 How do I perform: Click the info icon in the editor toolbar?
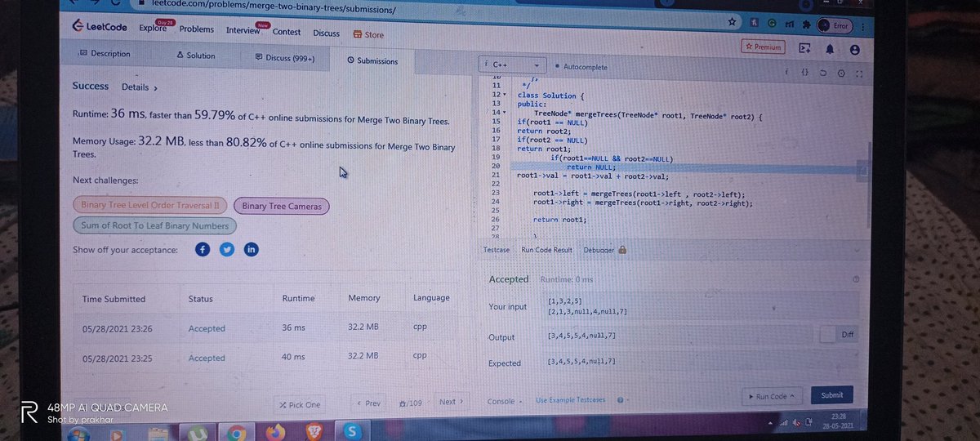point(786,72)
